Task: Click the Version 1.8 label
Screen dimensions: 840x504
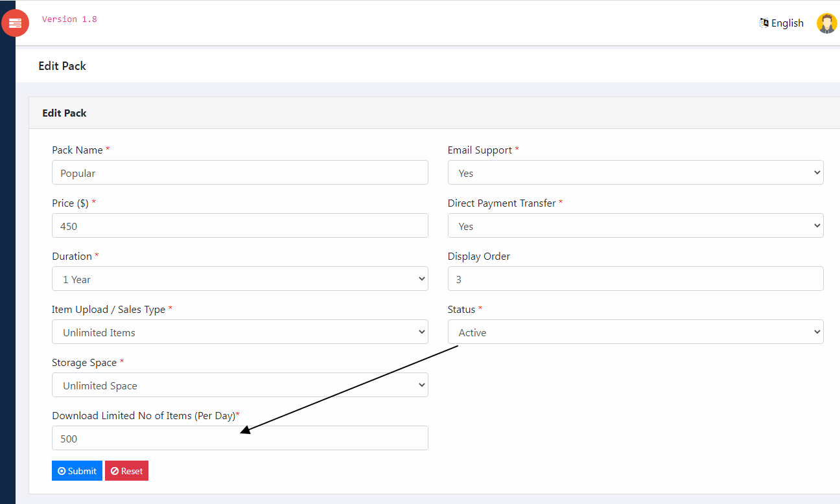Action: pyautogui.click(x=69, y=19)
